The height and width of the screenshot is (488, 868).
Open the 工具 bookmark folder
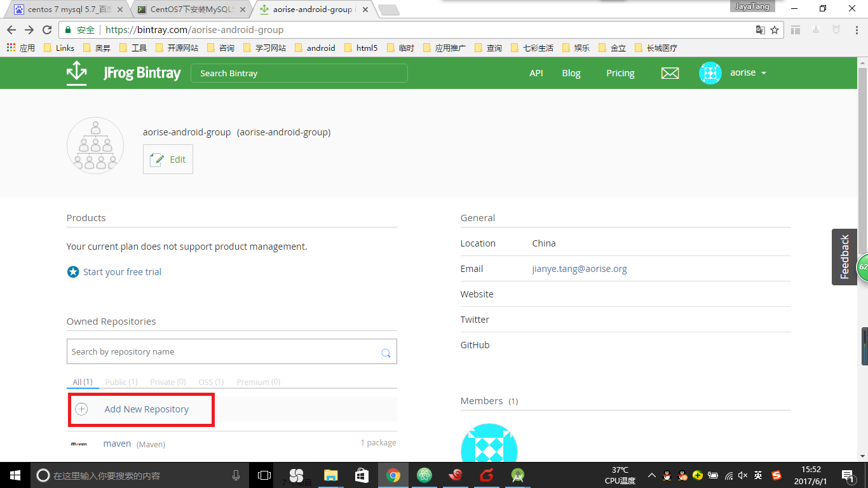[x=133, y=48]
